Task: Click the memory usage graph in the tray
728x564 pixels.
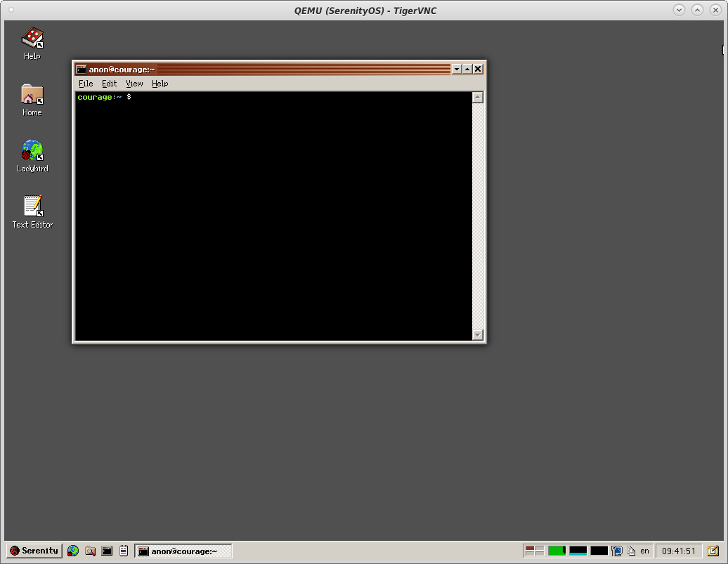Action: pyautogui.click(x=578, y=551)
